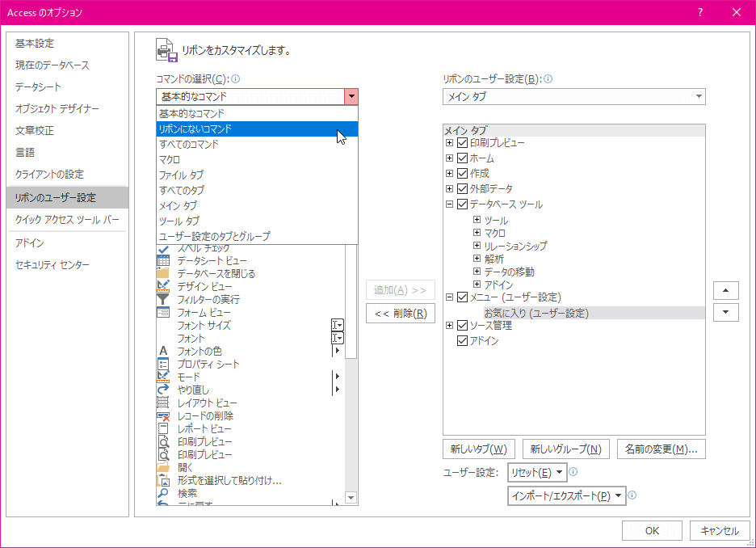
Task: Click info icon beside コマンドの選択 label
Action: pos(236,79)
